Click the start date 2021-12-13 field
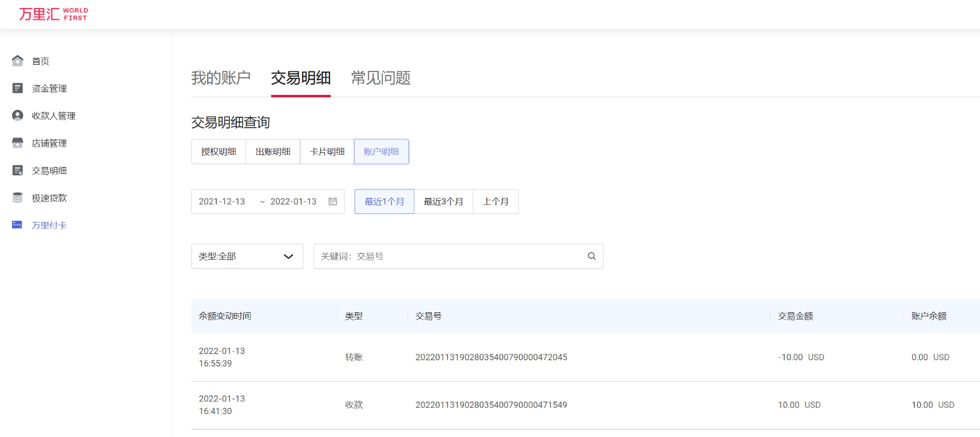The height and width of the screenshot is (437, 980). coord(222,201)
